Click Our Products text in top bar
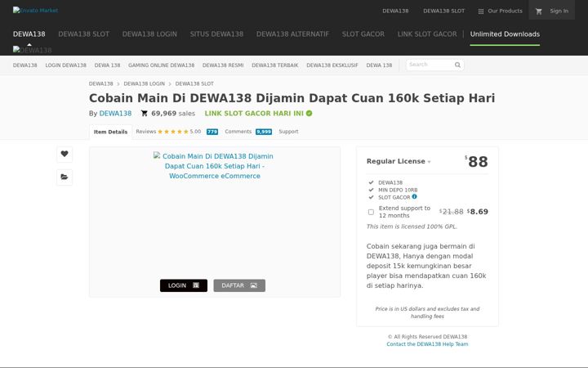588x368 pixels. (505, 11)
